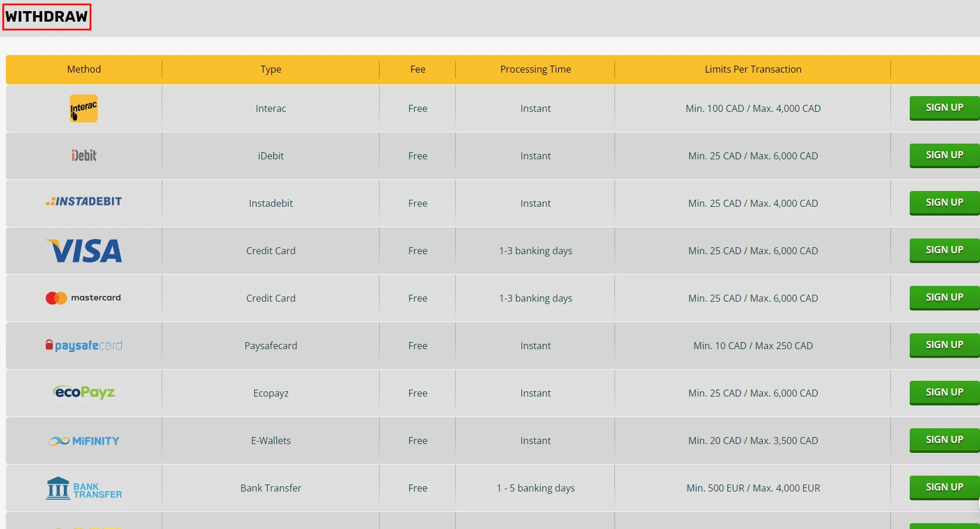Screen dimensions: 980x529
Task: Click the Mastercard logo
Action: coord(84,298)
